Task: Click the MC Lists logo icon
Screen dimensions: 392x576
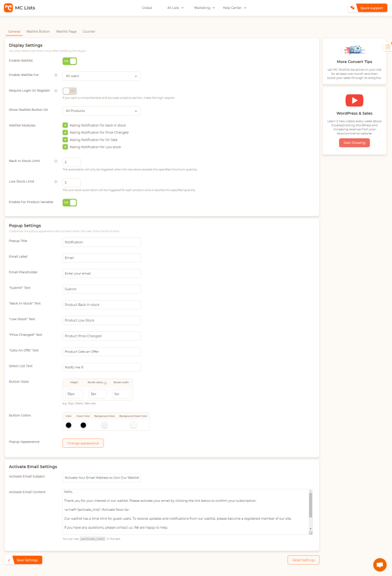Action: (8, 8)
